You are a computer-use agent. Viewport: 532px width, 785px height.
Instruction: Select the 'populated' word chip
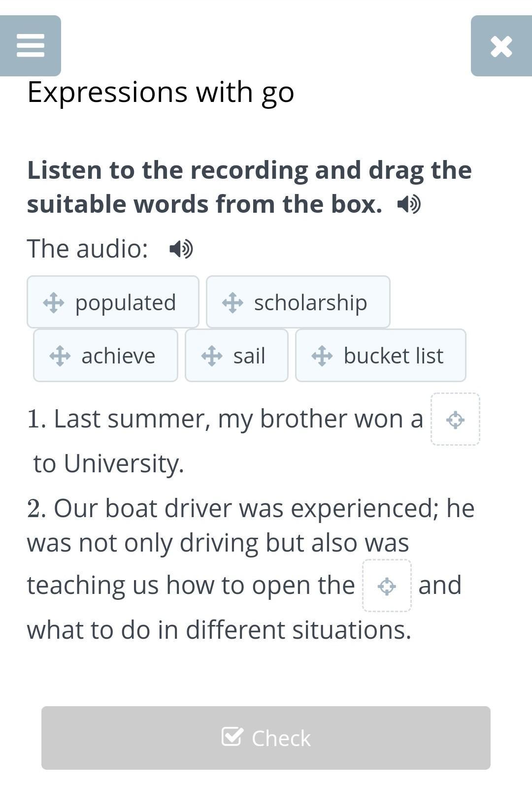125,302
